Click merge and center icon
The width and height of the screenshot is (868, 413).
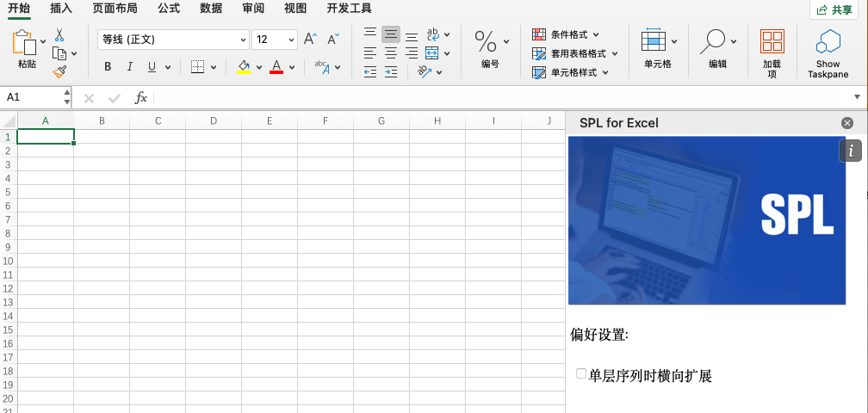click(x=431, y=53)
